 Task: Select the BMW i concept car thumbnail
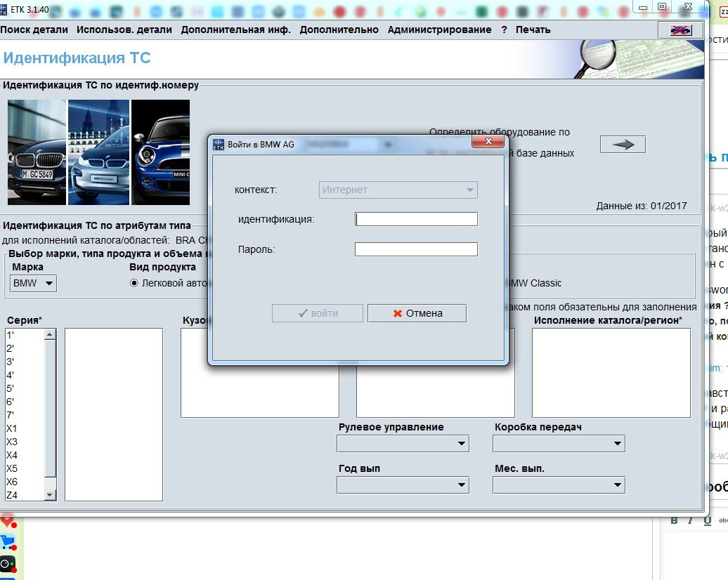point(98,152)
